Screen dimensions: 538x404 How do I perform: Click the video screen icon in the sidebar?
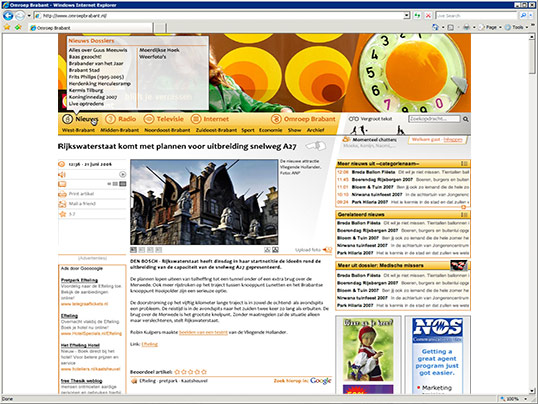click(62, 184)
